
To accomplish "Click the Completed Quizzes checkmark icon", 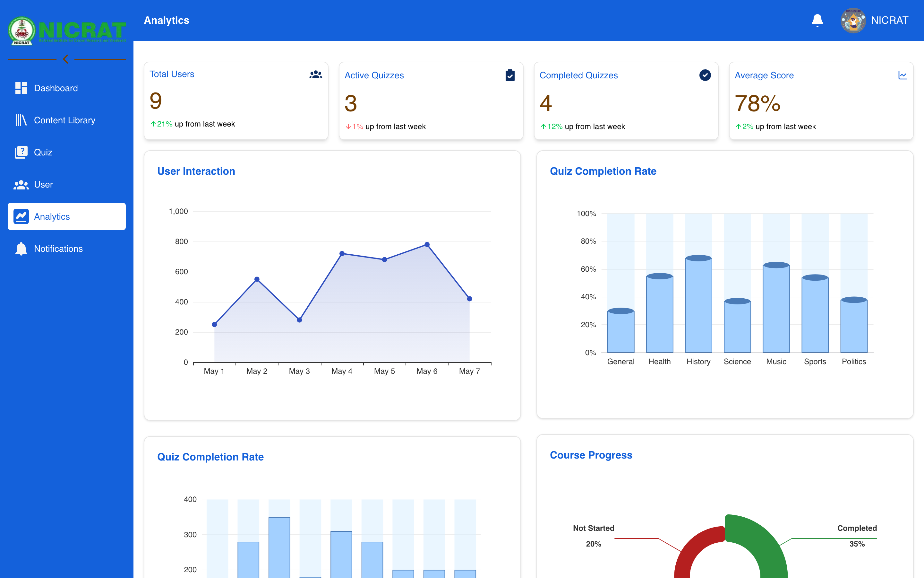I will (x=705, y=75).
